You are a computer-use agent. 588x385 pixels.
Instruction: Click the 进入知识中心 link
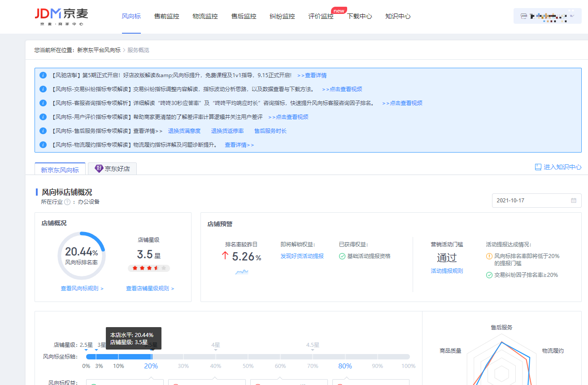pyautogui.click(x=562, y=167)
